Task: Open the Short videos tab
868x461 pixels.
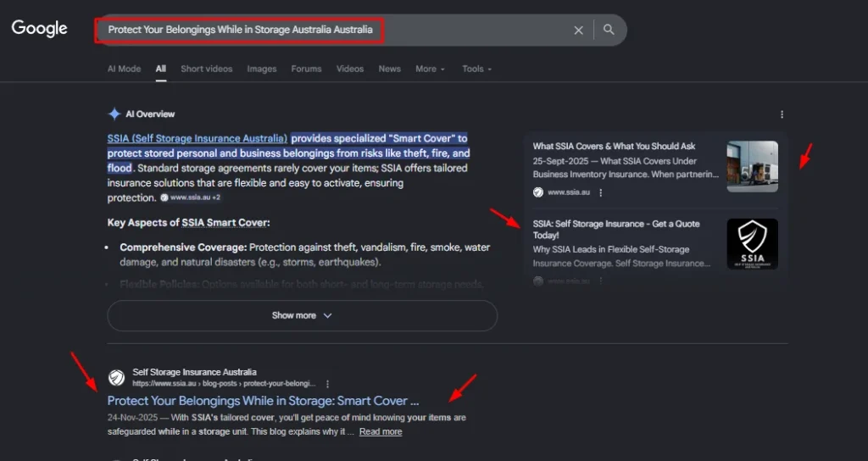Action: click(x=207, y=69)
